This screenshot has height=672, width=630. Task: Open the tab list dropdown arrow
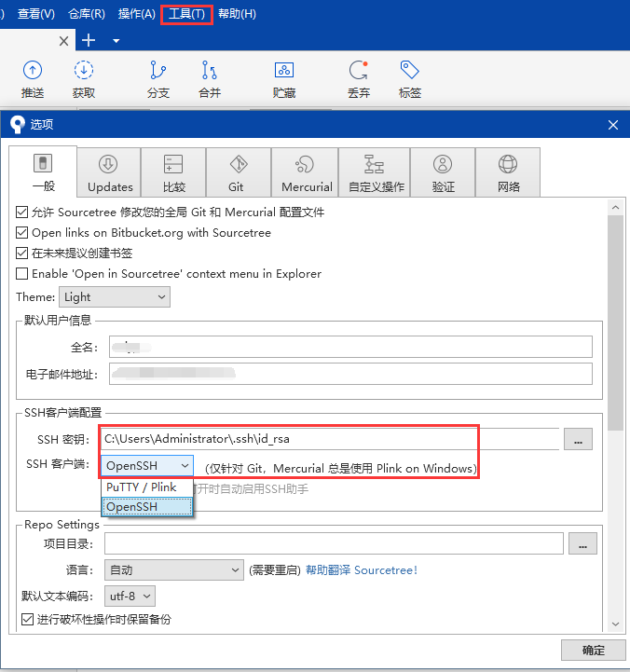116,41
